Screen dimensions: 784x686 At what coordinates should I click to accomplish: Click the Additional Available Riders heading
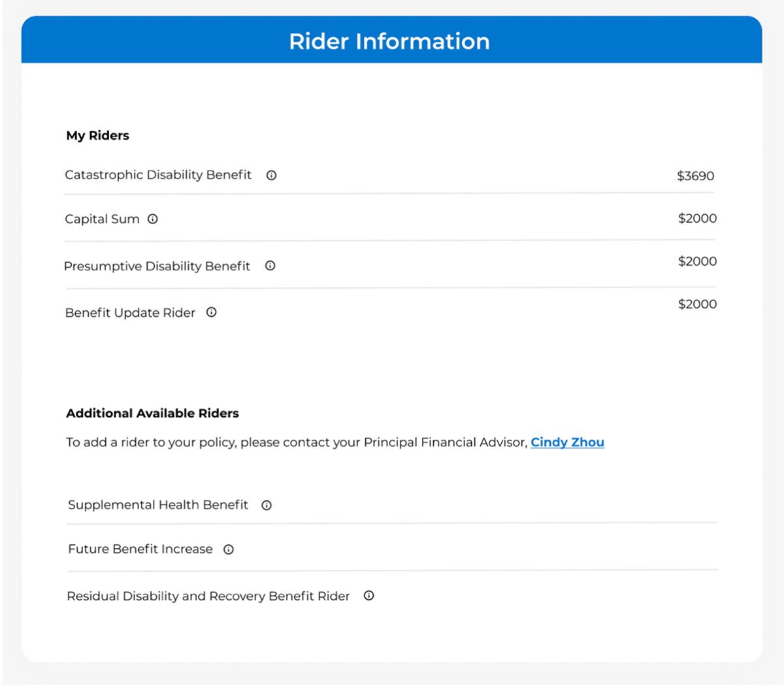point(152,413)
